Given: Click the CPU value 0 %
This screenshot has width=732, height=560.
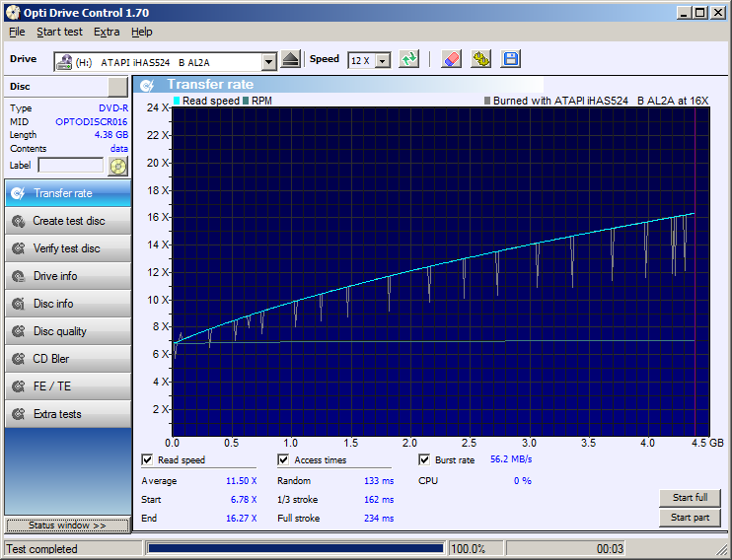Looking at the screenshot, I should tap(523, 481).
